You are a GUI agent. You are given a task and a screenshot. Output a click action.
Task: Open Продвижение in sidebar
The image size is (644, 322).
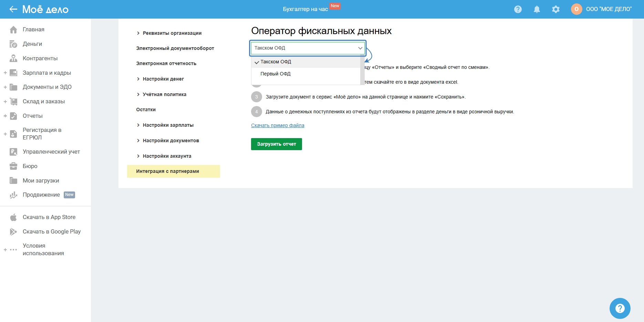tap(41, 195)
